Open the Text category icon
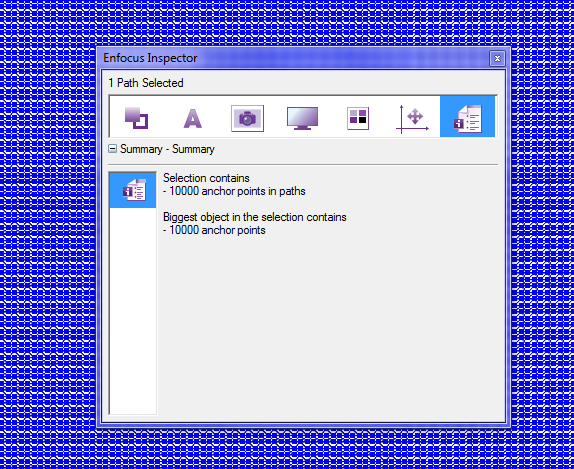Viewport: 574px width, 469px height. click(193, 118)
